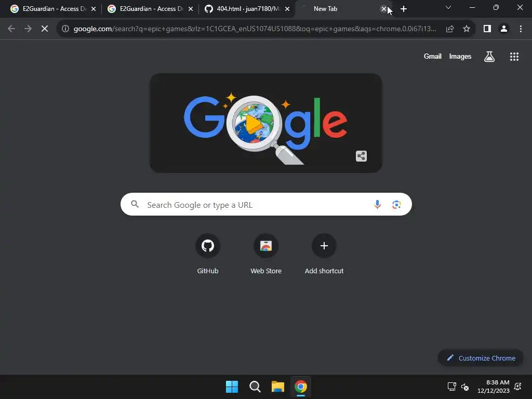Viewport: 532px width, 399px height.
Task: Open Windows taskbar search
Action: 255,387
